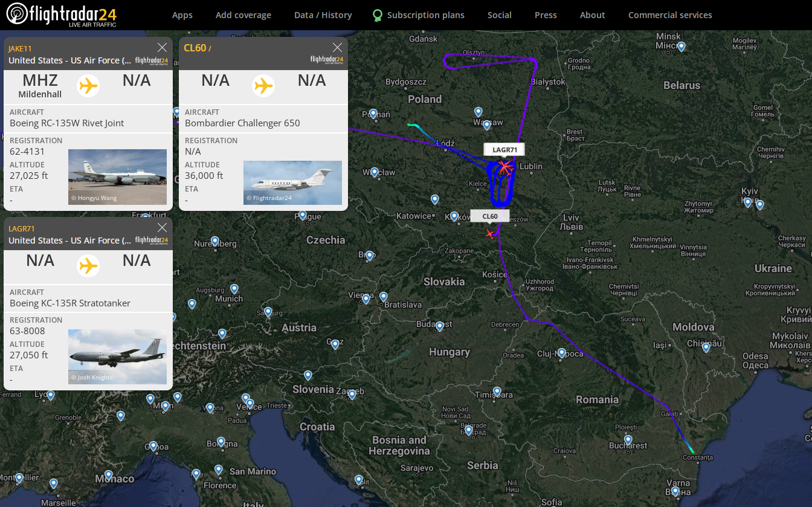Click the Zagreb airport pin
The height and width of the screenshot is (507, 812).
tap(352, 395)
